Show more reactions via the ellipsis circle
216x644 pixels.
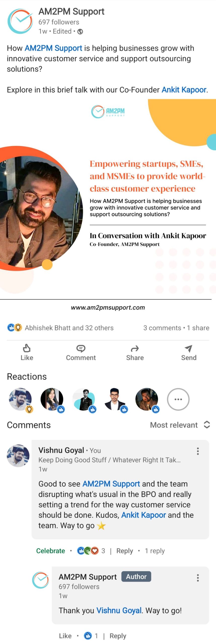[178, 399]
